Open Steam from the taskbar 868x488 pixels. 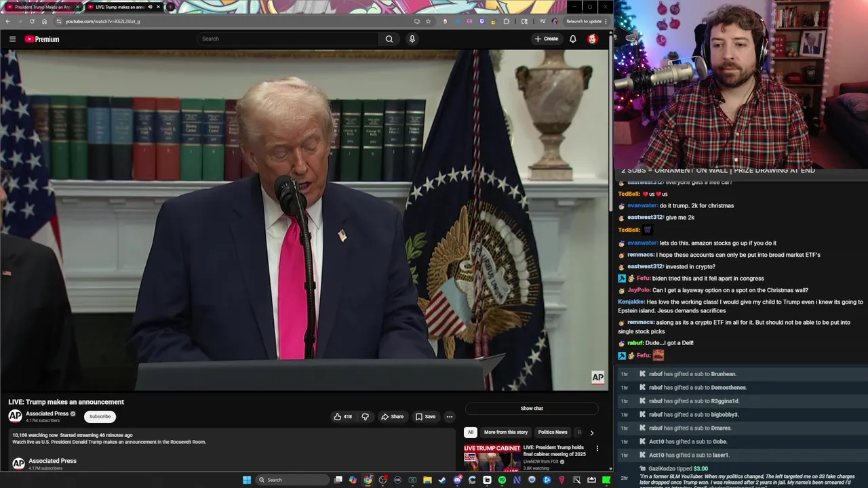(442, 480)
